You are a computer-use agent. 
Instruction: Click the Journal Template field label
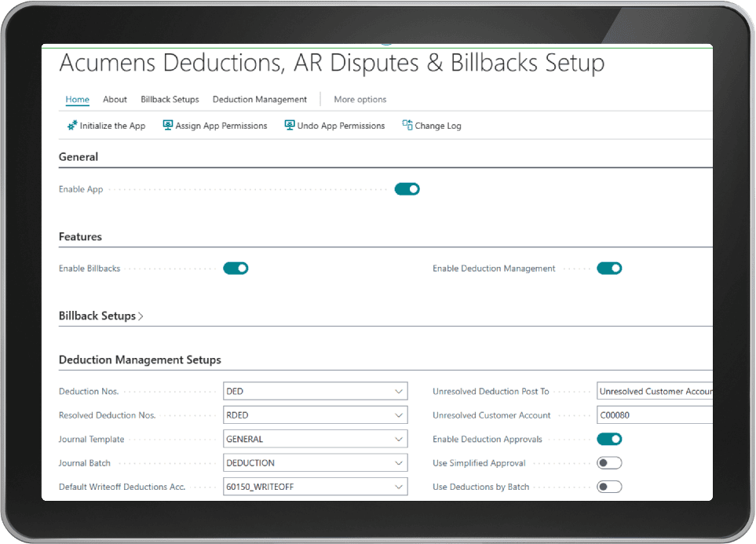pos(91,439)
